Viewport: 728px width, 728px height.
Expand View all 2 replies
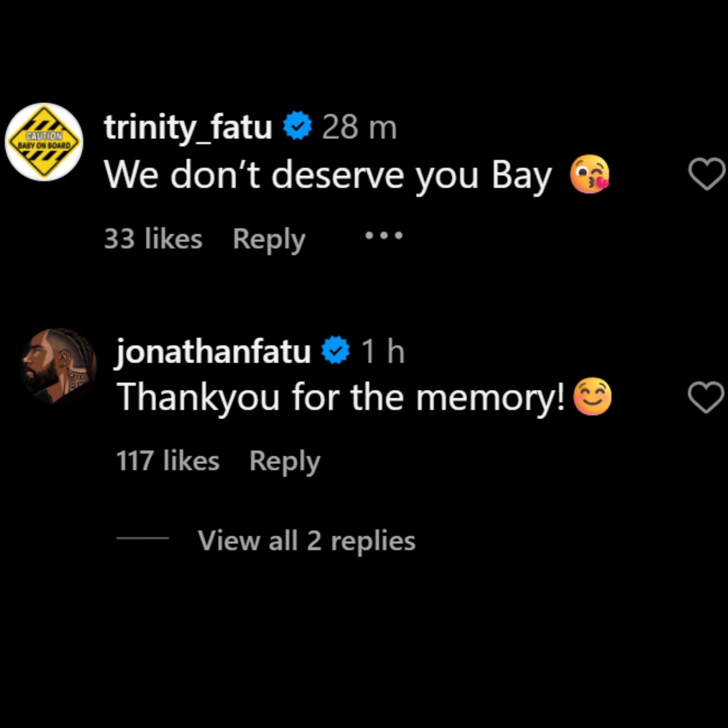point(306,540)
